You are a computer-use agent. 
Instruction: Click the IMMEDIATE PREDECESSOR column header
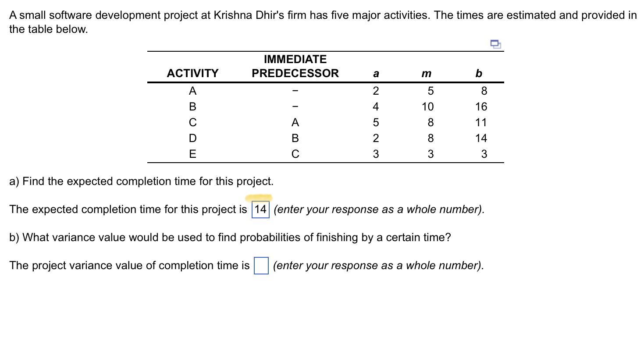click(295, 67)
